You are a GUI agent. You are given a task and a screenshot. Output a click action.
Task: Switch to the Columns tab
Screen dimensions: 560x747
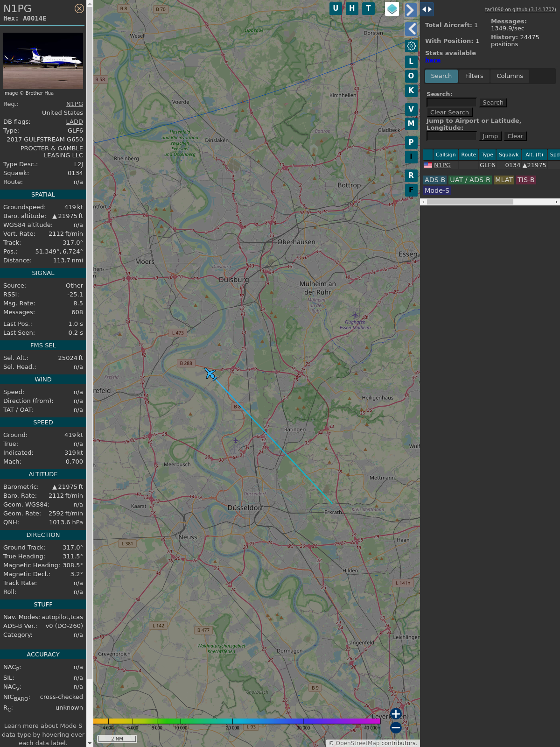coord(510,76)
